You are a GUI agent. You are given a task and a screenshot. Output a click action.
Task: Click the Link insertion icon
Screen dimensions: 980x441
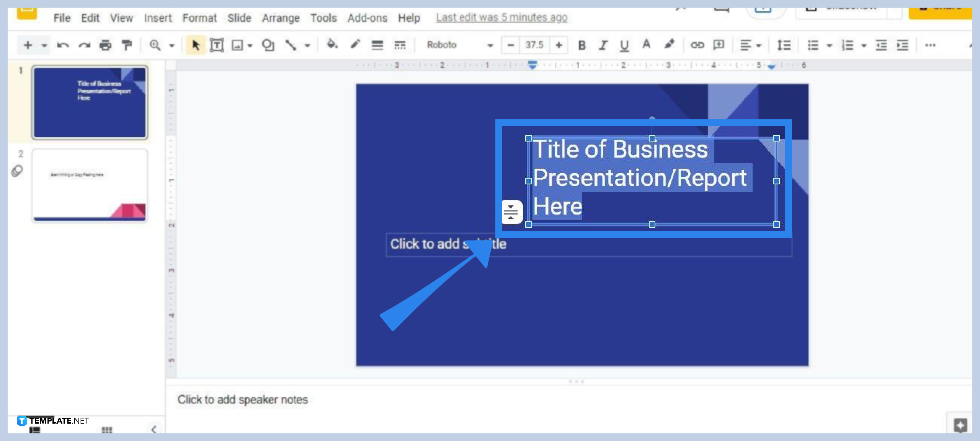pyautogui.click(x=694, y=44)
